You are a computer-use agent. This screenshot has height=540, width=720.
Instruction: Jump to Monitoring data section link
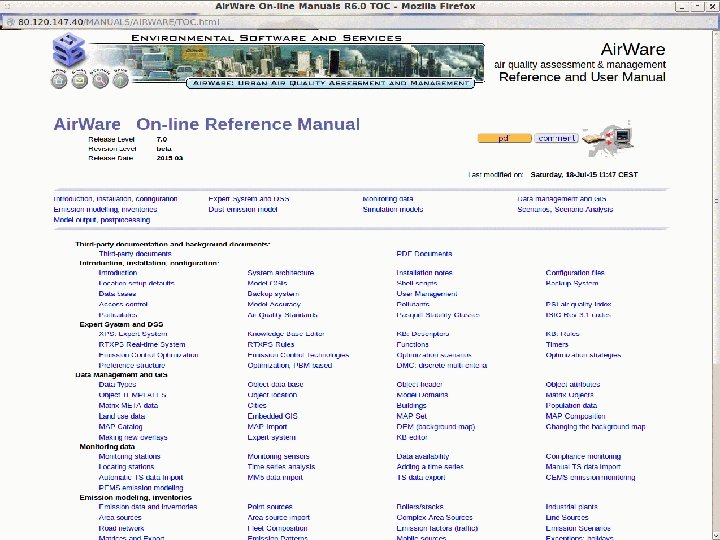point(388,199)
